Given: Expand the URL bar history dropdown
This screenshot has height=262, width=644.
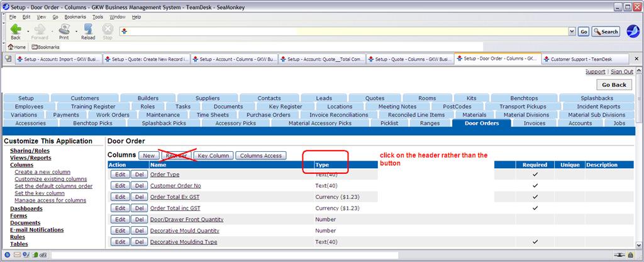Looking at the screenshot, I should (571, 31).
